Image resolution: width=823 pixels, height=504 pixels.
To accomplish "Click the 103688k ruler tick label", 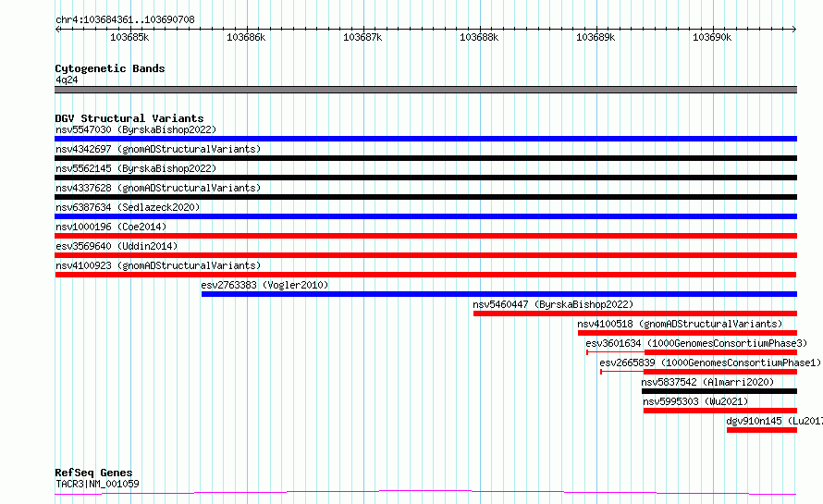I will point(479,37).
